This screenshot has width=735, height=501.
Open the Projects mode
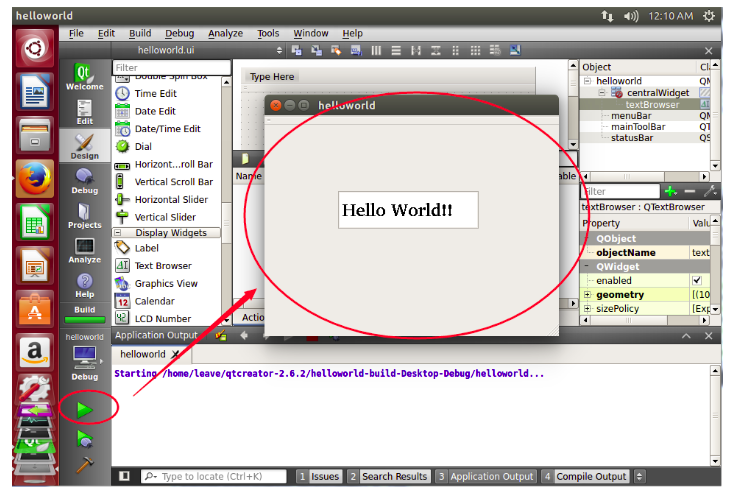84,216
